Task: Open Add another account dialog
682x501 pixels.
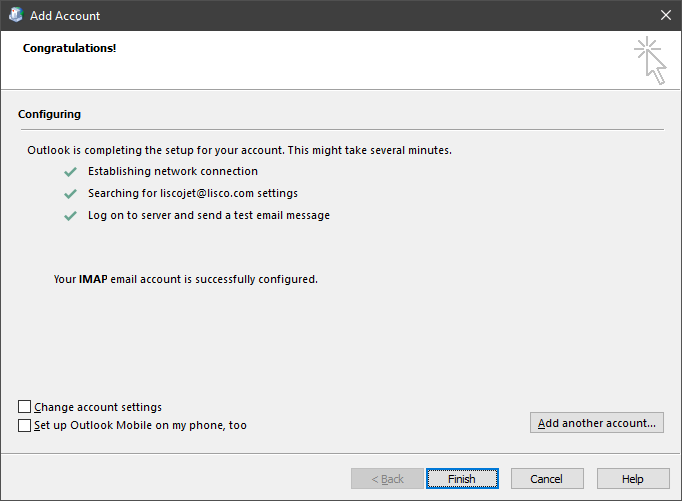Action: pyautogui.click(x=597, y=423)
